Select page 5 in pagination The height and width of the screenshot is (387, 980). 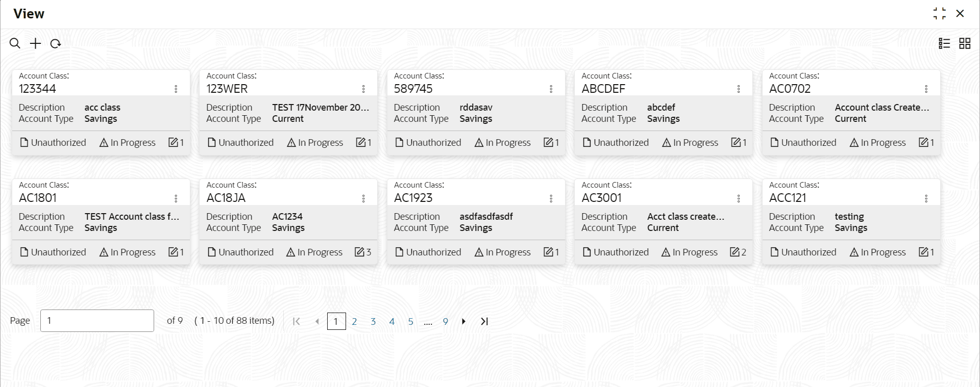(x=410, y=322)
